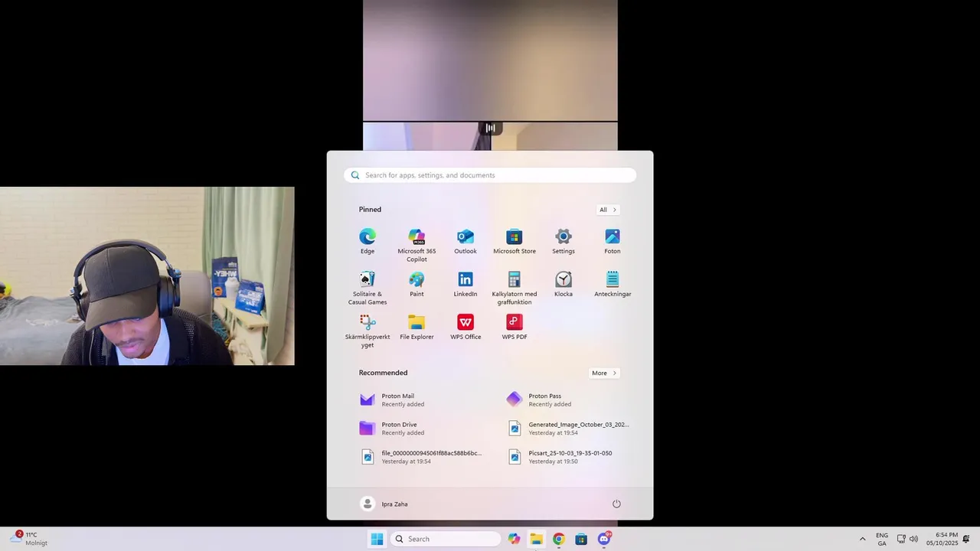The width and height of the screenshot is (980, 551).
Task: Open File Explorer on the taskbar
Action: click(536, 539)
